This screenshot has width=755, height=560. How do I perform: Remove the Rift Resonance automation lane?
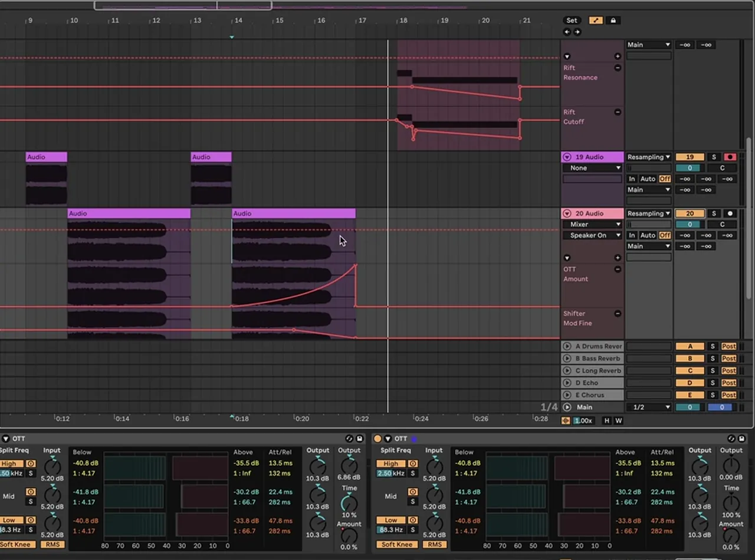pos(618,68)
